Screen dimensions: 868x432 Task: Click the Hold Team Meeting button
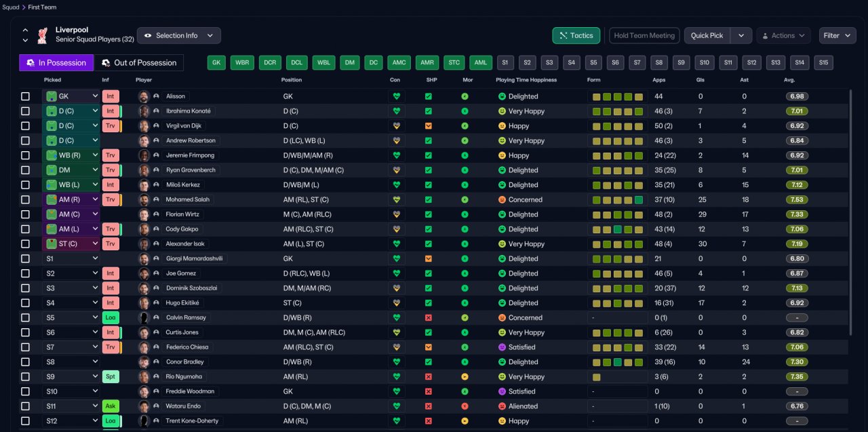(644, 35)
